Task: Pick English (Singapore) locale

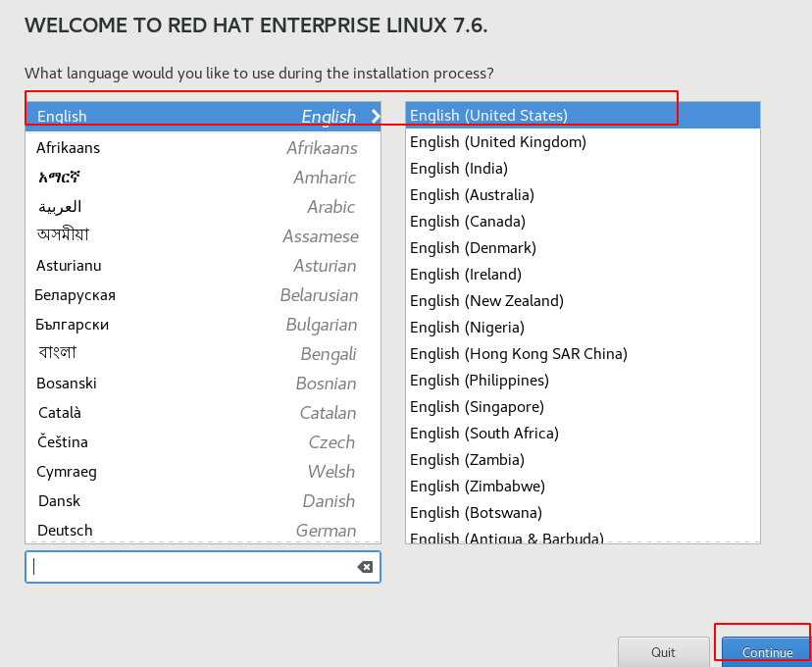Action: coord(584,406)
